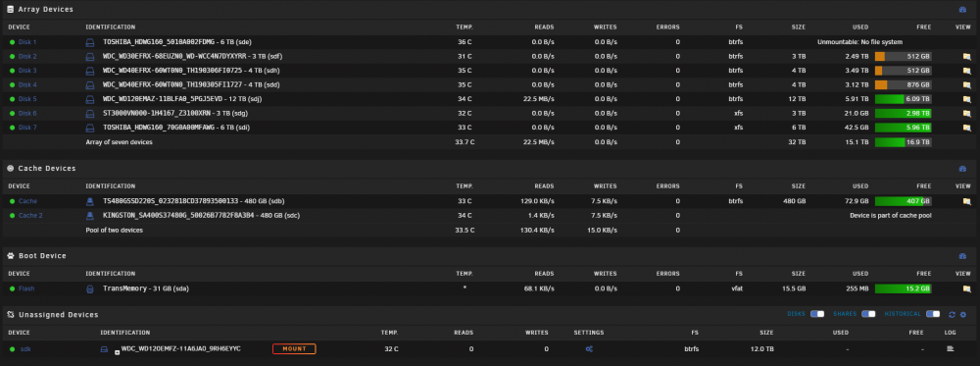Viewport: 980px width, 366px height.
Task: Click the Flash used value 255 MB
Action: pyautogui.click(x=857, y=288)
